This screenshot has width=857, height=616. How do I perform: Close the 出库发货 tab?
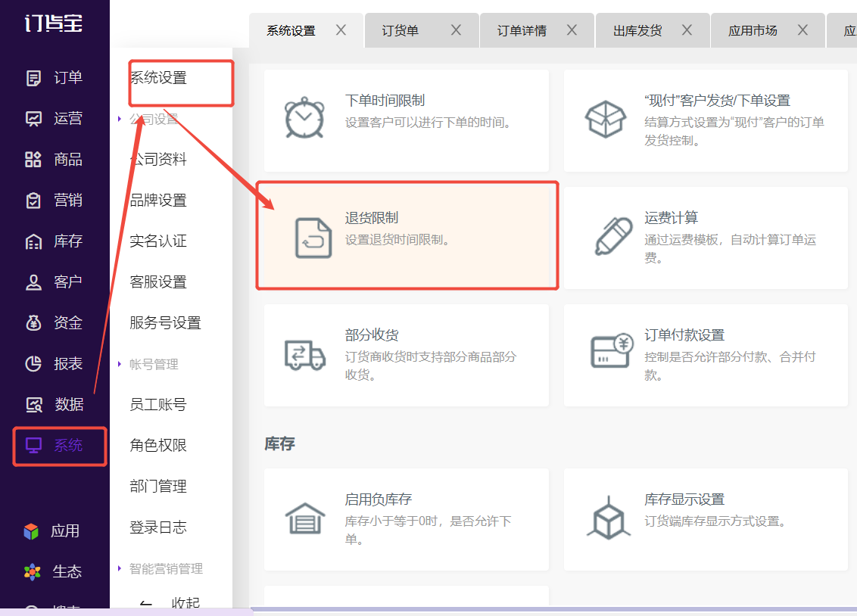coord(687,30)
